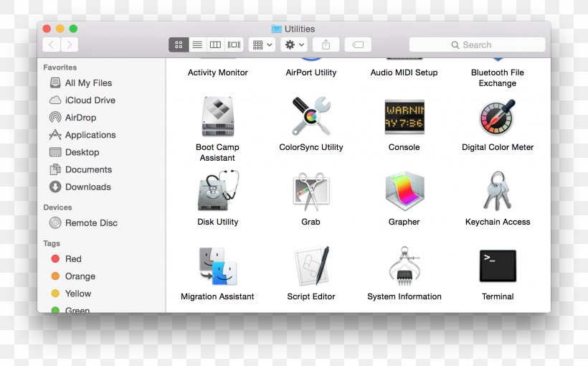Click the System Information name label
This screenshot has width=588, height=366.
[404, 296]
